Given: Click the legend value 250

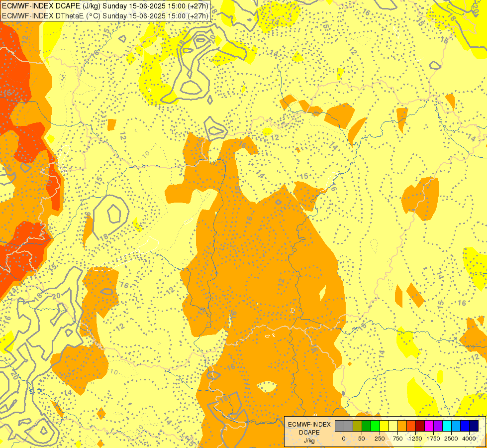Looking at the screenshot, I should pyautogui.click(x=380, y=439).
